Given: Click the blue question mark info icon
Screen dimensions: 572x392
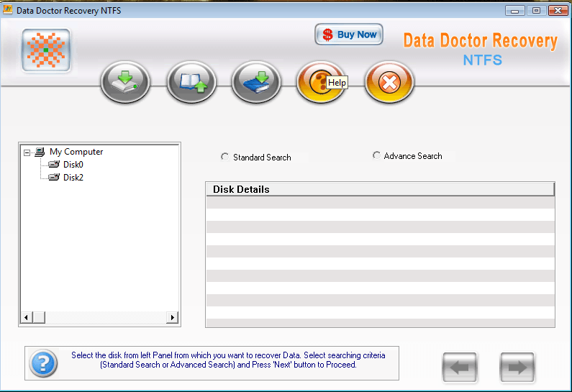Looking at the screenshot, I should 43,363.
